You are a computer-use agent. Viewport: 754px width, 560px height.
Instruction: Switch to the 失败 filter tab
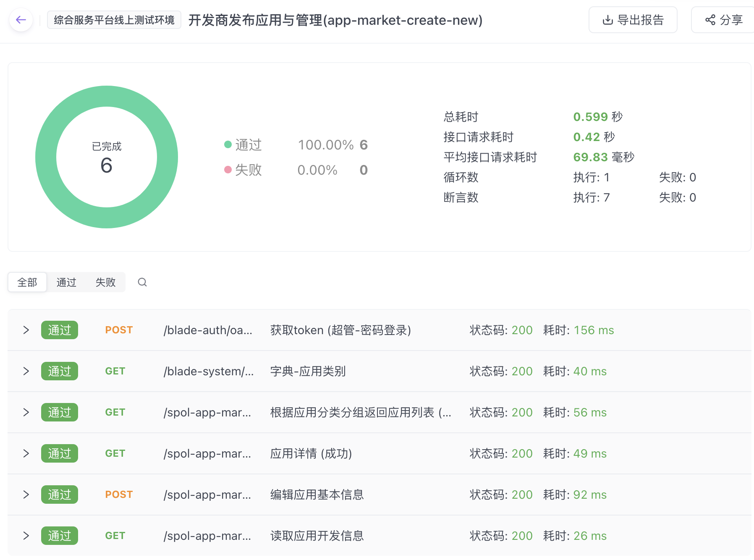105,282
